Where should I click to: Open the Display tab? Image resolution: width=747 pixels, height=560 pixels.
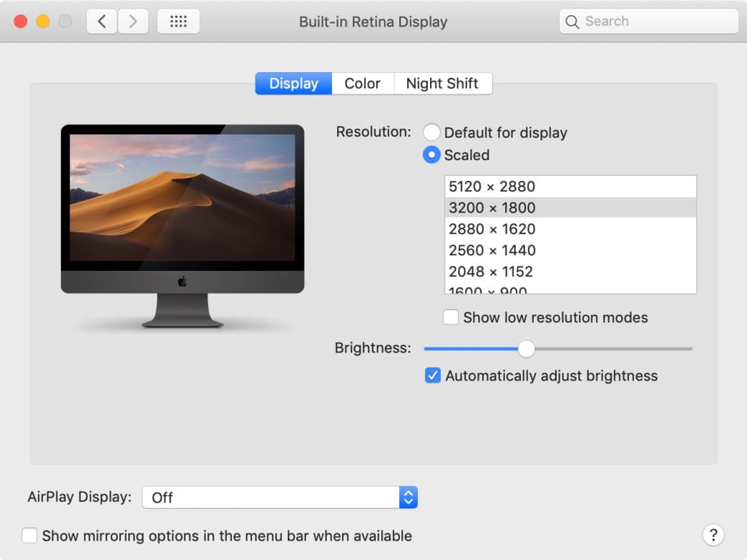coord(293,83)
